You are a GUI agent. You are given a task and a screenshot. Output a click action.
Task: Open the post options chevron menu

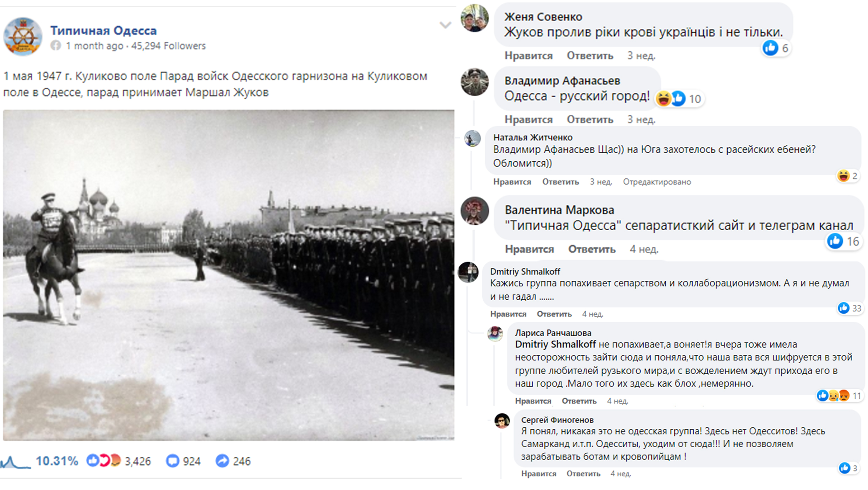[445, 25]
